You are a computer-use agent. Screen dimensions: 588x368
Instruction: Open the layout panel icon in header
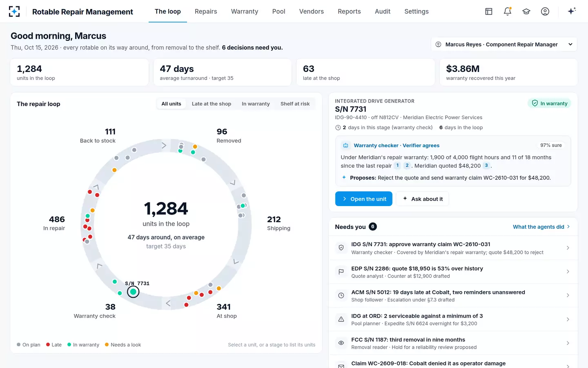(489, 11)
